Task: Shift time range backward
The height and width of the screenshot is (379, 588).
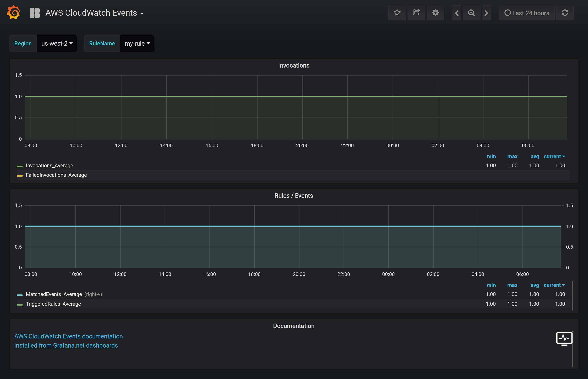Action: click(x=457, y=13)
